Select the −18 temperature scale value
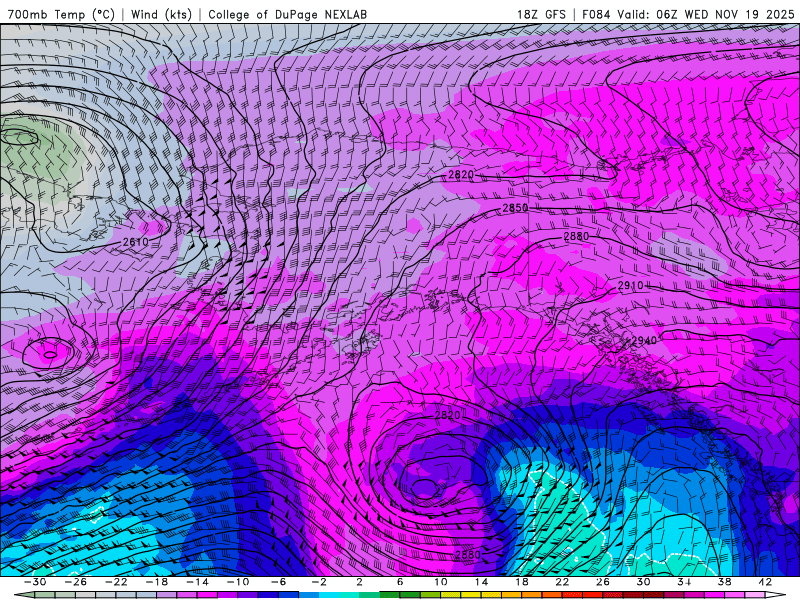This screenshot has width=800, height=600. pyautogui.click(x=157, y=582)
